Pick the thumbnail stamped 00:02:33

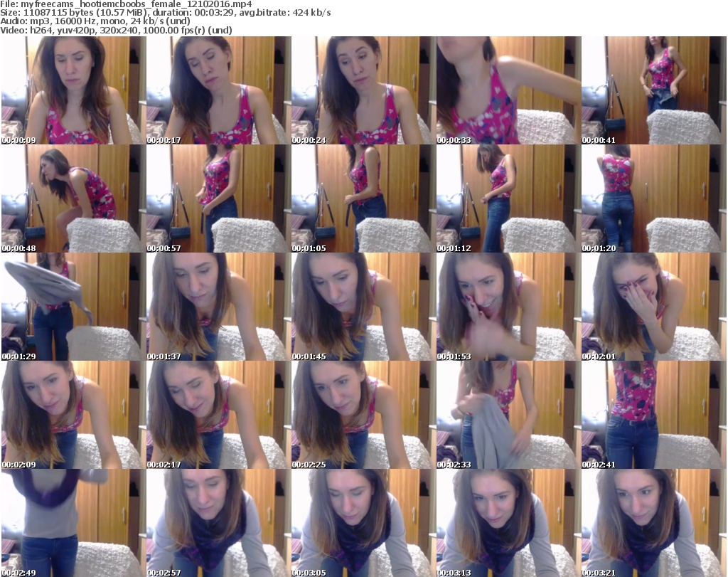(x=509, y=415)
